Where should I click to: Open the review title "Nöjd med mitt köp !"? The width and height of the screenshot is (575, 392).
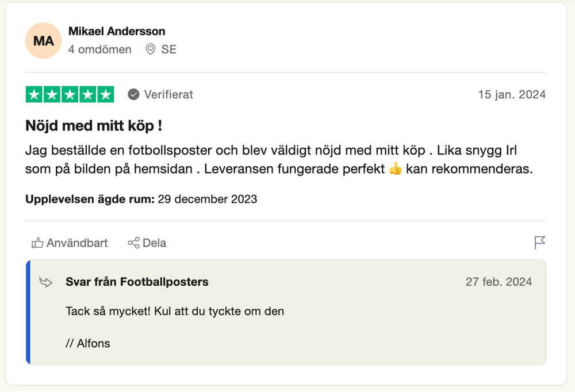[x=94, y=125]
